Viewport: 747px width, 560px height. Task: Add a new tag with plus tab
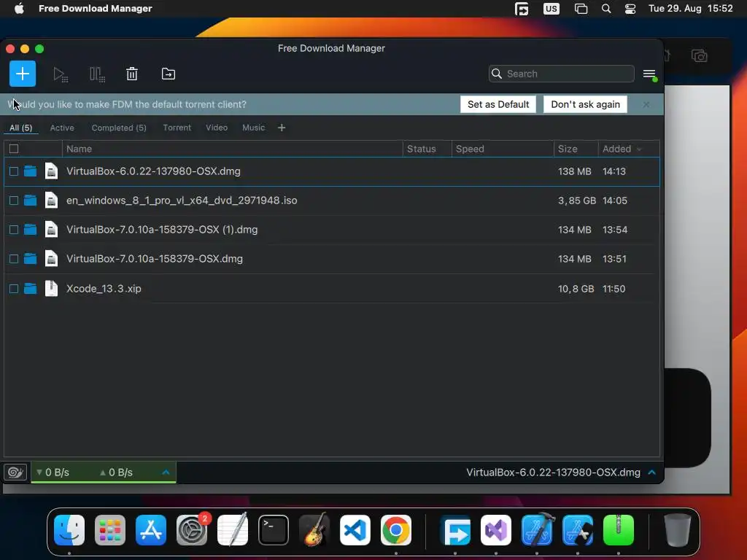point(282,128)
